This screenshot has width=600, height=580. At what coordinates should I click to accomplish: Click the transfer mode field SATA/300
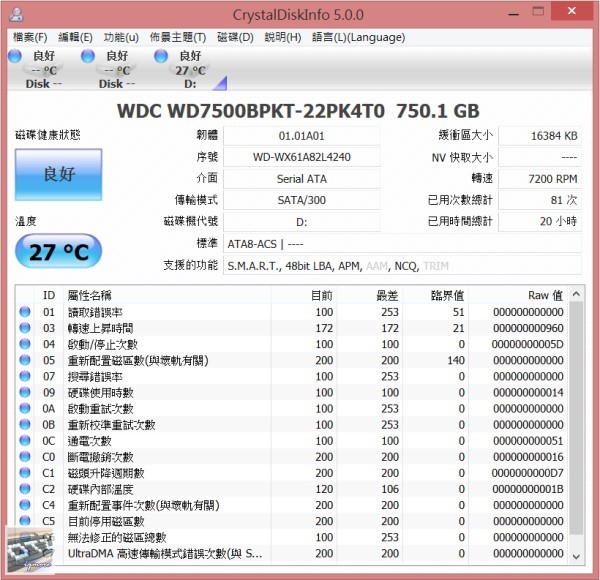302,200
